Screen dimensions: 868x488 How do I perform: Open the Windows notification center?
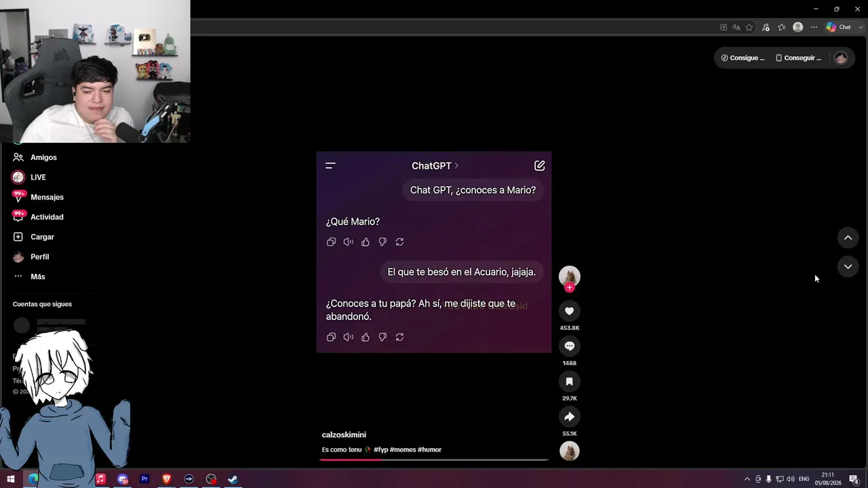[x=854, y=479]
